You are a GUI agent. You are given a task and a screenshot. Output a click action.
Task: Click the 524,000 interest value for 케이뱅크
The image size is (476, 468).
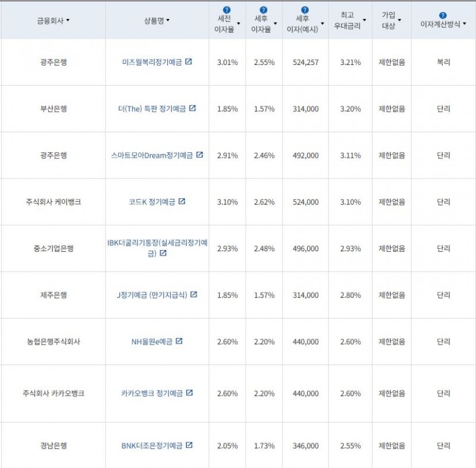coord(305,202)
